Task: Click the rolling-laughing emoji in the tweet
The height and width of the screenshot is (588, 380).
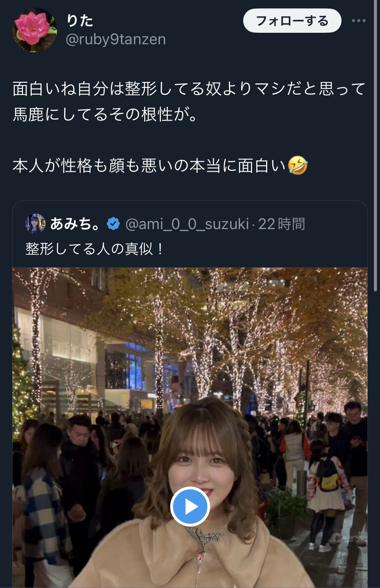Action: pyautogui.click(x=298, y=165)
